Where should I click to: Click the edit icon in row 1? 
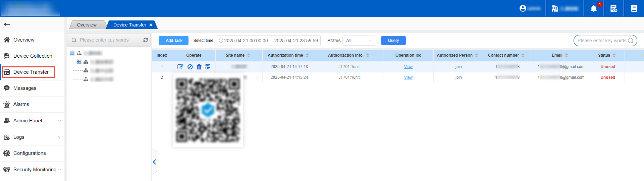coord(180,67)
